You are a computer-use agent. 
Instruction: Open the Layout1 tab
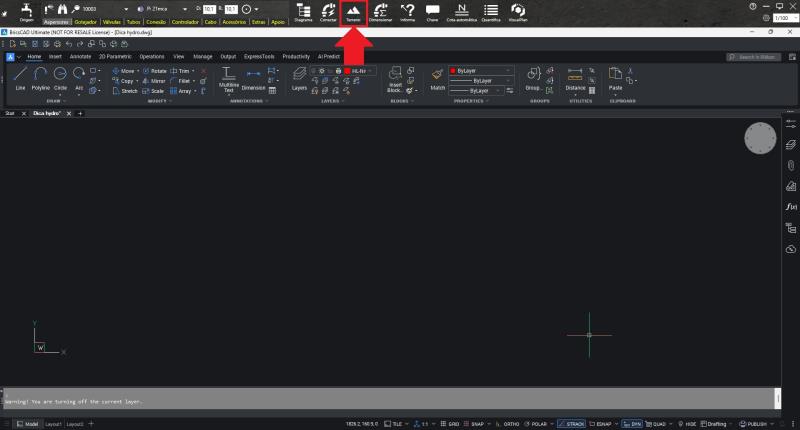[53, 424]
